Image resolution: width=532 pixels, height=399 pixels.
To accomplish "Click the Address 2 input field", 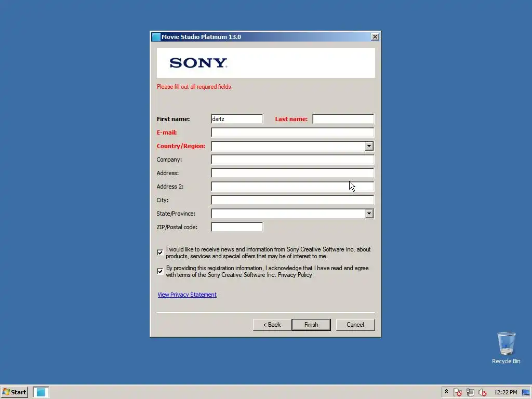I will click(x=292, y=187).
